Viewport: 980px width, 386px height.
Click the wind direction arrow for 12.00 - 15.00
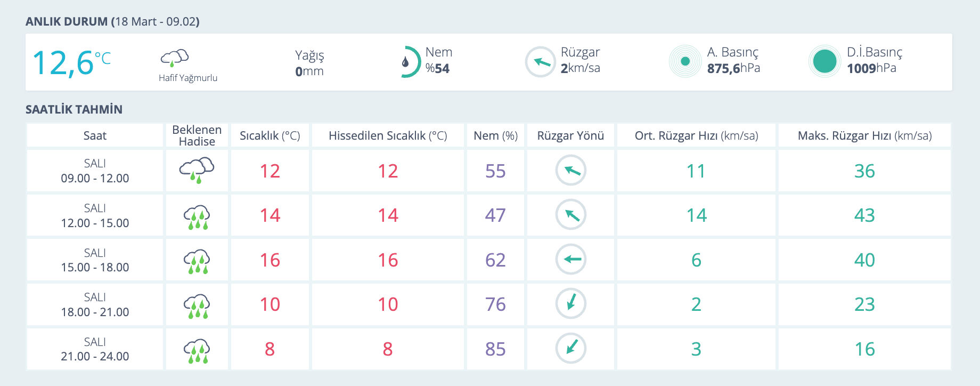(x=570, y=215)
